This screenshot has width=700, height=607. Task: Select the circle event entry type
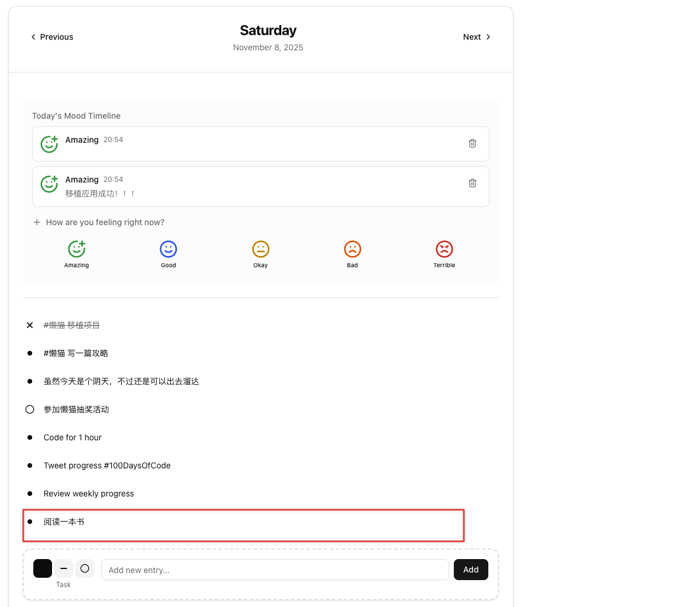[x=85, y=568]
